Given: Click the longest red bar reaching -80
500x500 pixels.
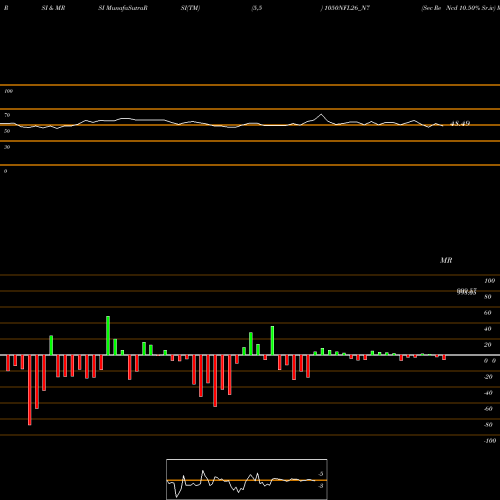Looking at the screenshot, I should click(x=30, y=390).
